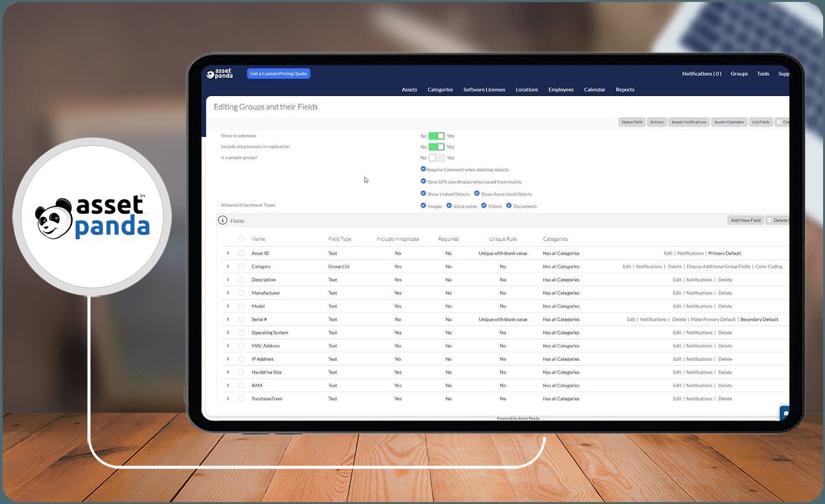Click Color Coding link for Category row
This screenshot has width=825, height=504.
[x=769, y=267]
